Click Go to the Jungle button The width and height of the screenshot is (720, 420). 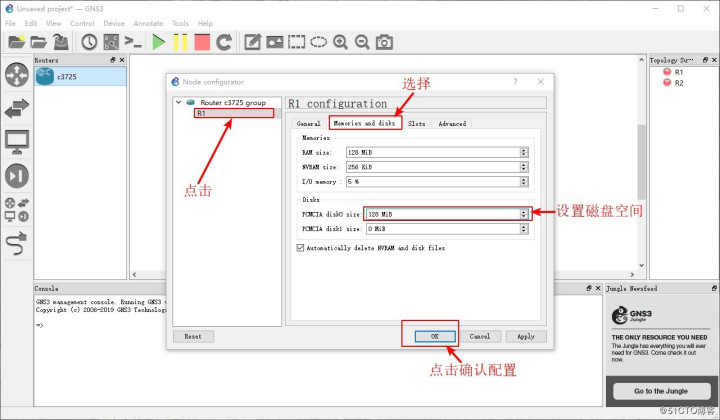coord(661,391)
